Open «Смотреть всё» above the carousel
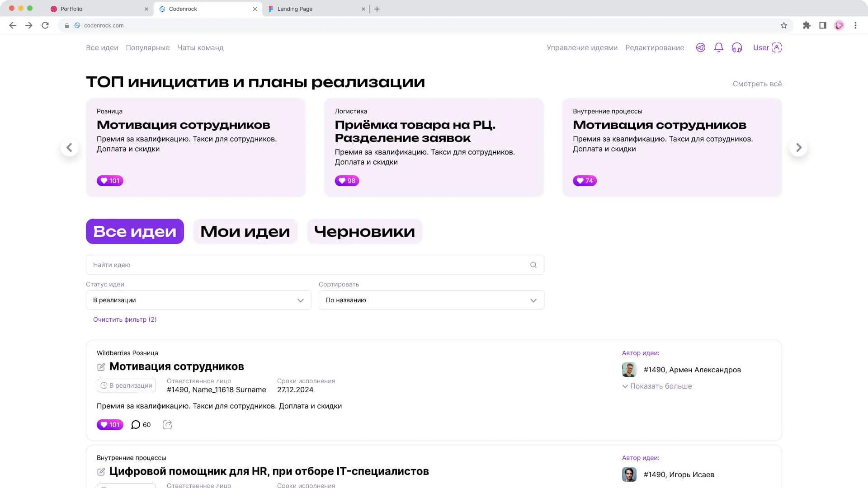The image size is (868, 488). (x=757, y=84)
